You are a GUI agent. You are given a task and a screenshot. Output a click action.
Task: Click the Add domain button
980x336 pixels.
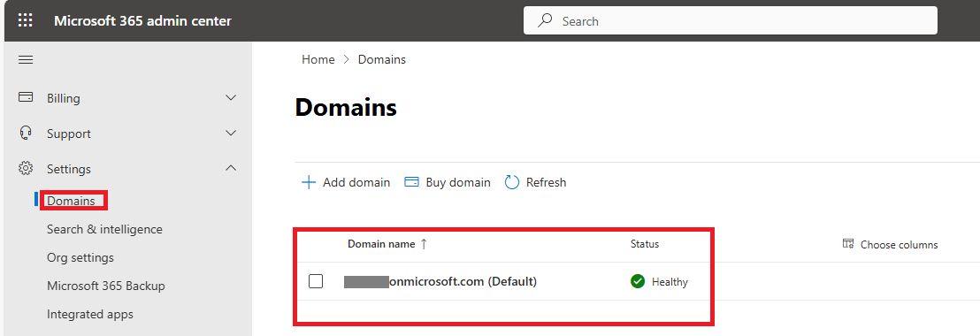click(x=346, y=182)
